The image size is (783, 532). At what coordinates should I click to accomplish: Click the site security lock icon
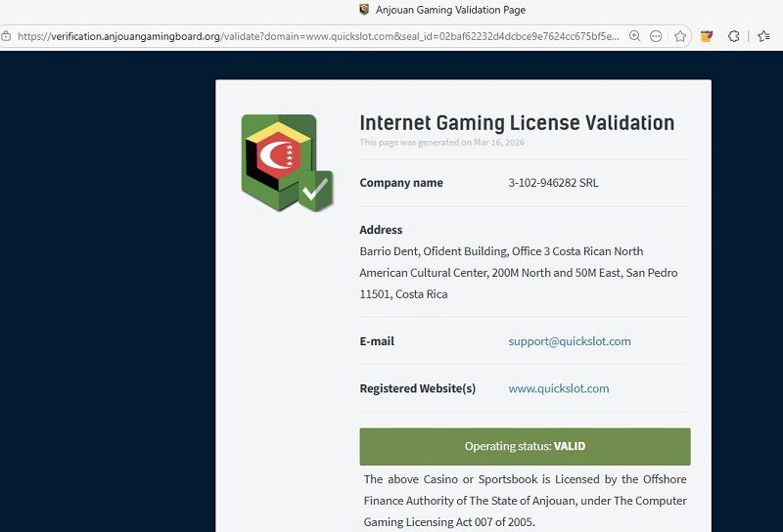point(6,36)
